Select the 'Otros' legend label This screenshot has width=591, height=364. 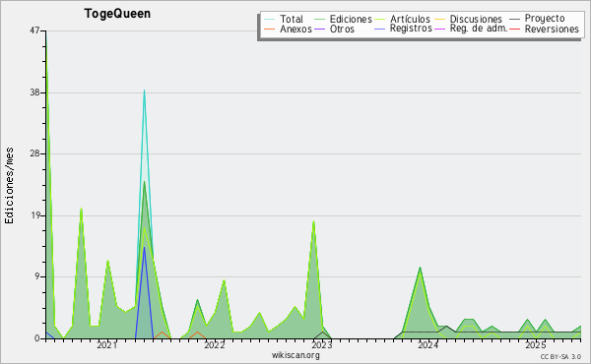[342, 29]
